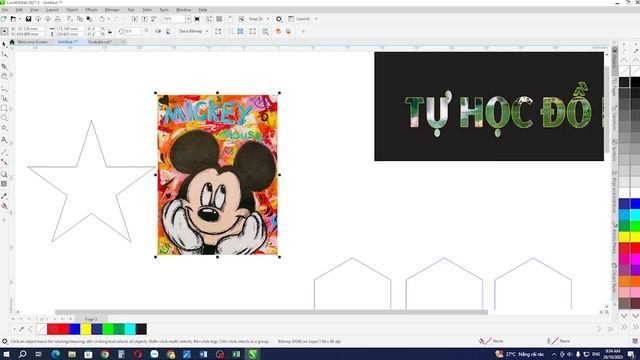The image size is (640, 360).
Task: Open Microsoft Edge from the taskbar
Action: coord(56,354)
